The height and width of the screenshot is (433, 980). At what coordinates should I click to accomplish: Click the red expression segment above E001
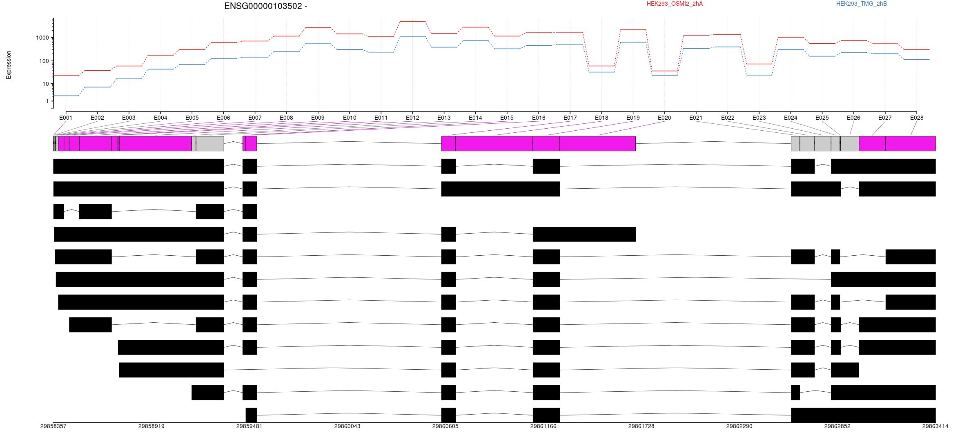coord(66,76)
